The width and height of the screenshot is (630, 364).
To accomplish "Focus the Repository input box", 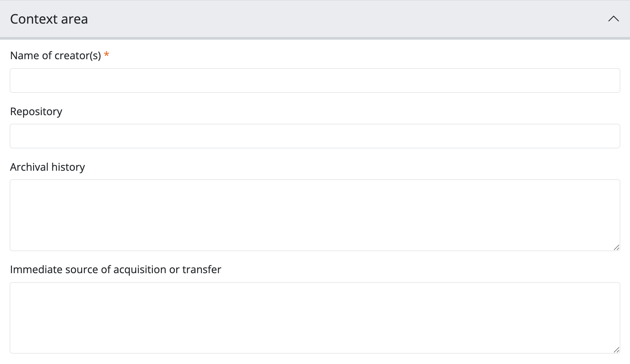I will click(315, 136).
